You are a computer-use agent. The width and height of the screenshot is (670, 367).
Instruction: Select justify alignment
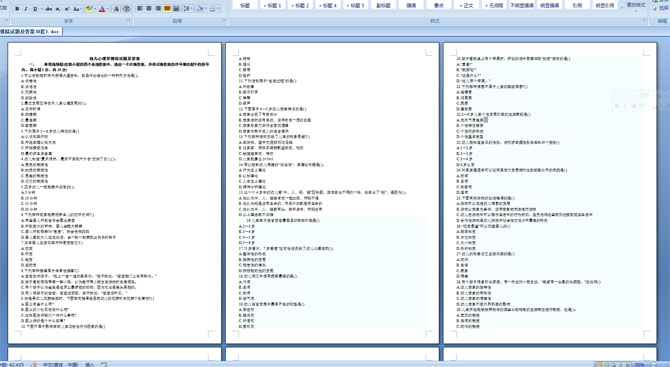(x=167, y=9)
